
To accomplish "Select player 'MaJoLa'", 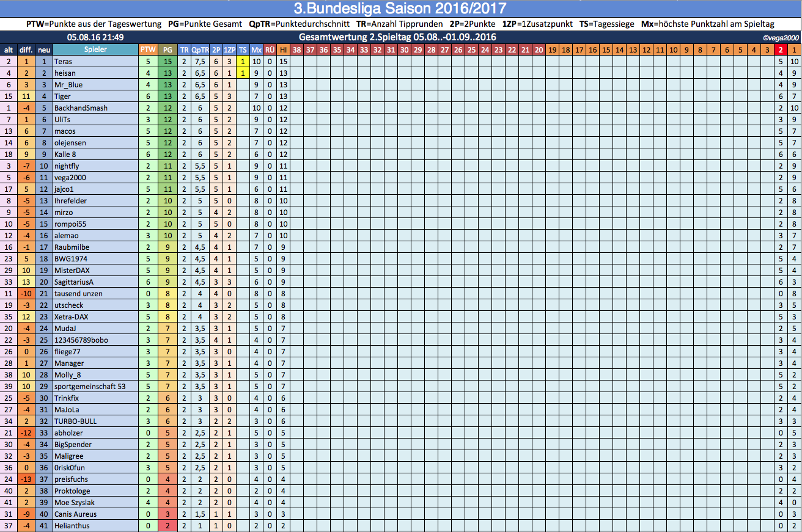I will [x=95, y=410].
